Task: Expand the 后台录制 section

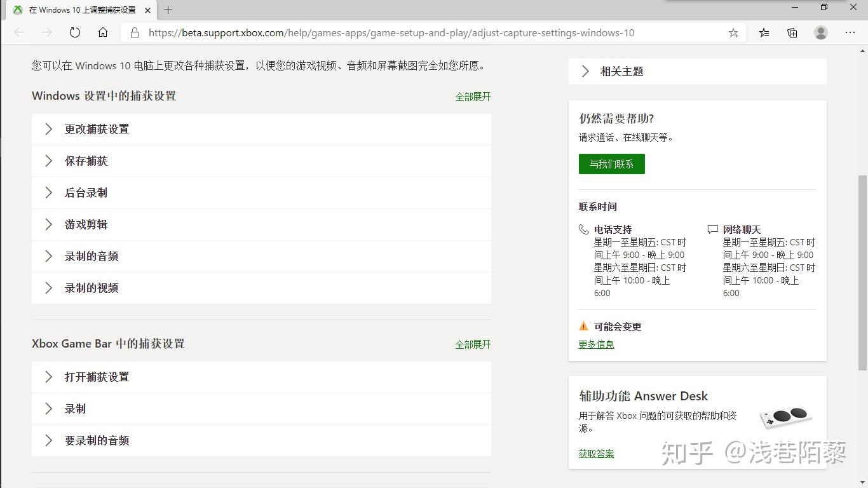Action: tap(261, 193)
